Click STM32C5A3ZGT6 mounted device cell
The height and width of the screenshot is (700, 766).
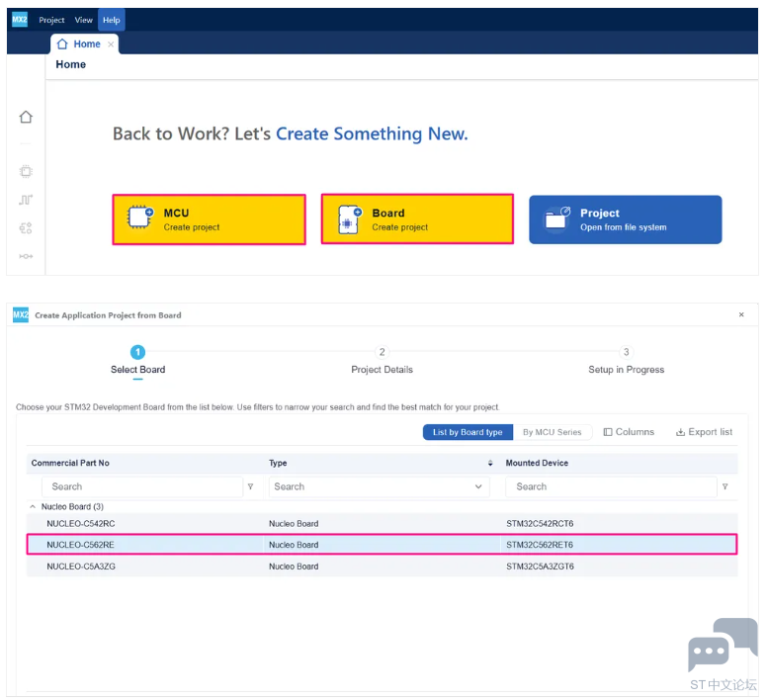pos(540,567)
